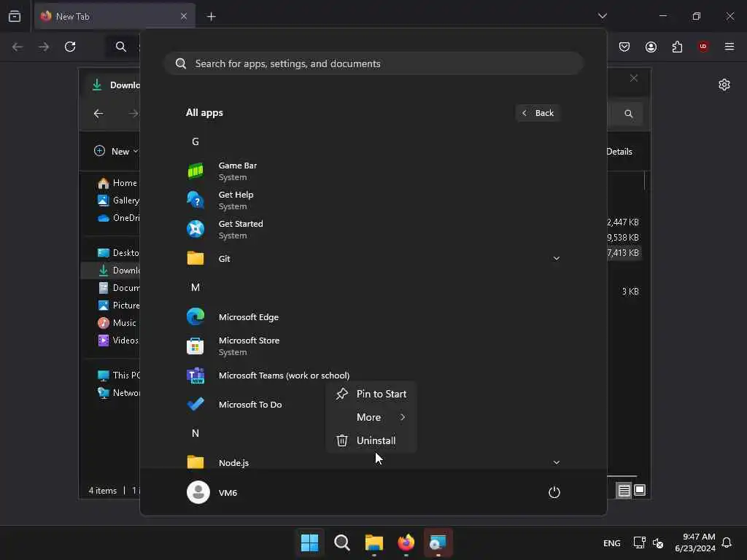Go back from the All apps list
The width and height of the screenshot is (747, 560).
[538, 113]
